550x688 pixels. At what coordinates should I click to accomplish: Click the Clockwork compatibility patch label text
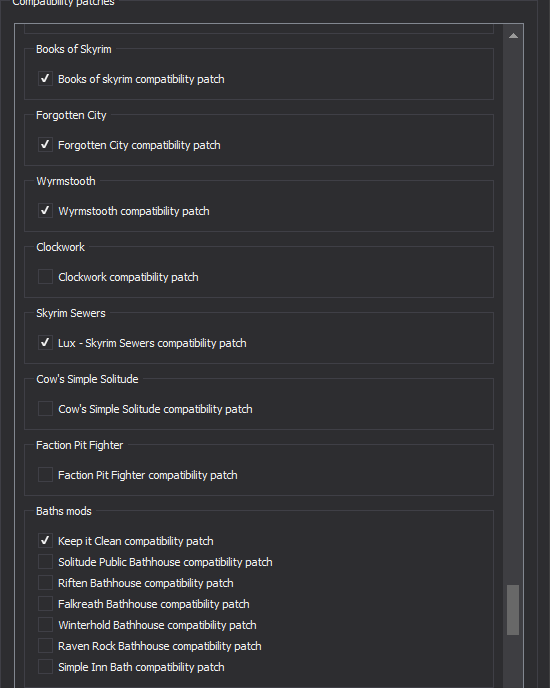128,277
